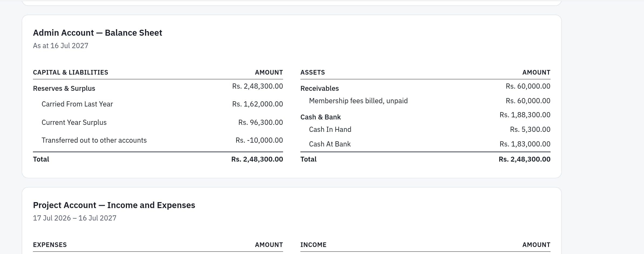Viewport: 644px width, 254px height.
Task: Click AMOUNT header beside CAPITAL & LIABILITIES
Action: click(x=269, y=72)
